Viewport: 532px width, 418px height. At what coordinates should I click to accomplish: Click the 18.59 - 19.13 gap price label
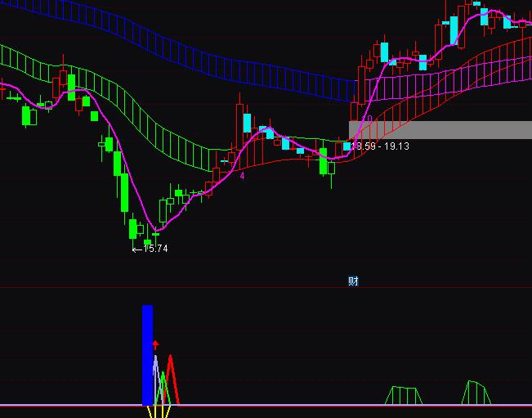point(382,146)
